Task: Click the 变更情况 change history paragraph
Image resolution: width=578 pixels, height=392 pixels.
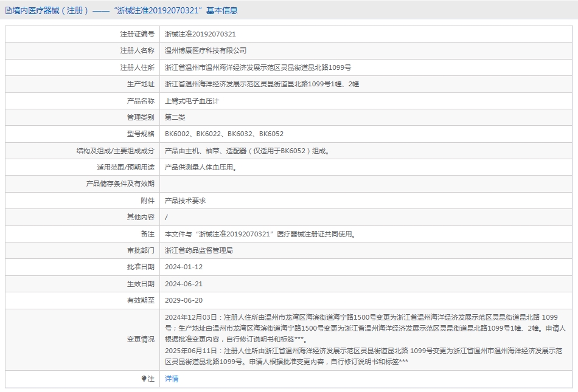Action: click(365, 339)
